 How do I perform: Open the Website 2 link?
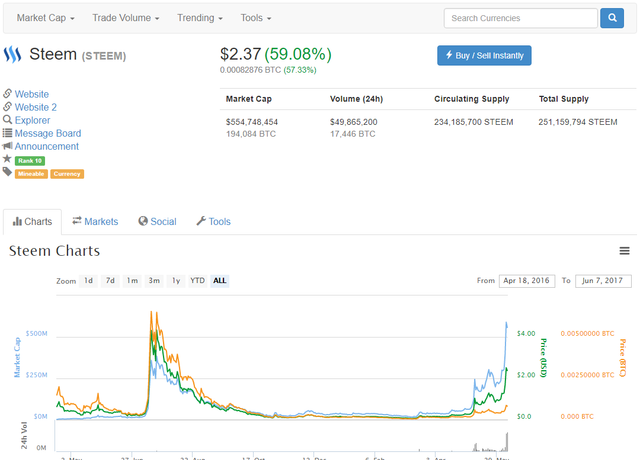click(x=36, y=107)
